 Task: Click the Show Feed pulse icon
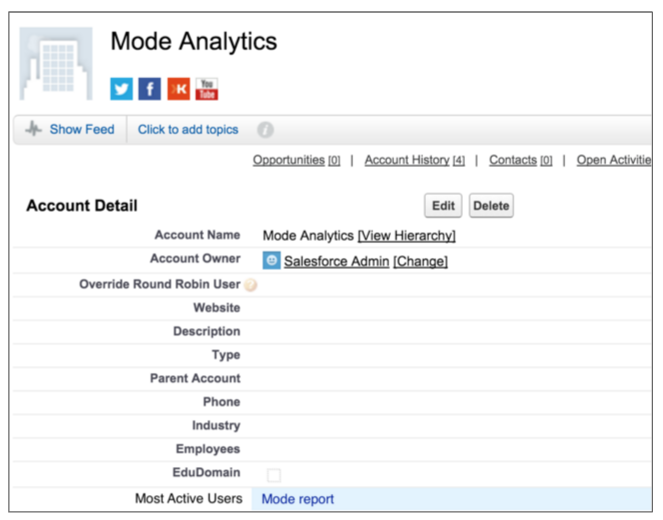click(33, 129)
